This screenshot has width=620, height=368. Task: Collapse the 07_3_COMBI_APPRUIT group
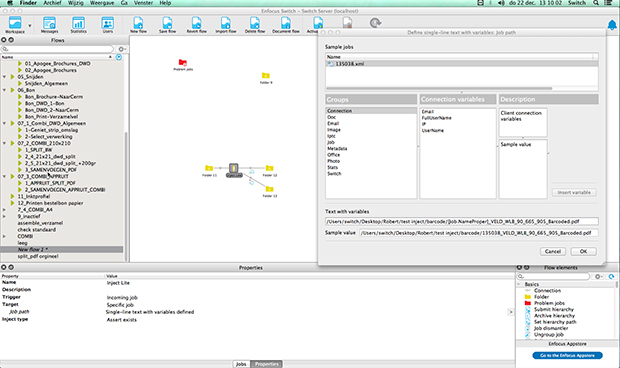[x=4, y=176]
